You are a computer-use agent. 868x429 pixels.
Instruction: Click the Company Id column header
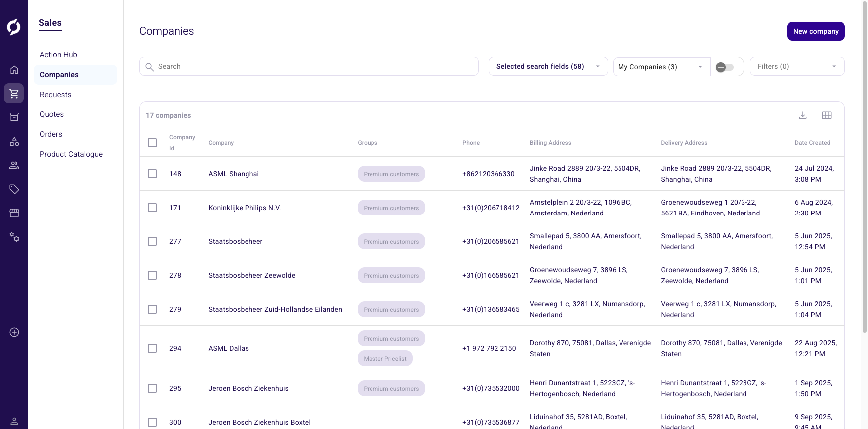click(182, 143)
